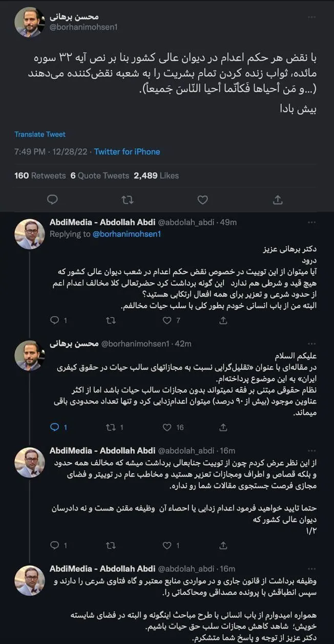View the 2,489 Likes list
The height and width of the screenshot is (644, 334).
154,175
